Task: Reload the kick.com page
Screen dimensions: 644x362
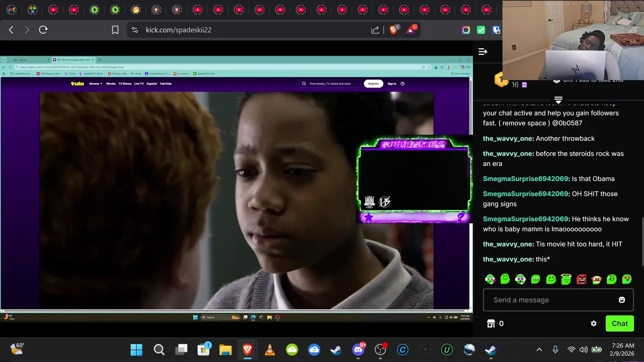Action: pos(43,30)
